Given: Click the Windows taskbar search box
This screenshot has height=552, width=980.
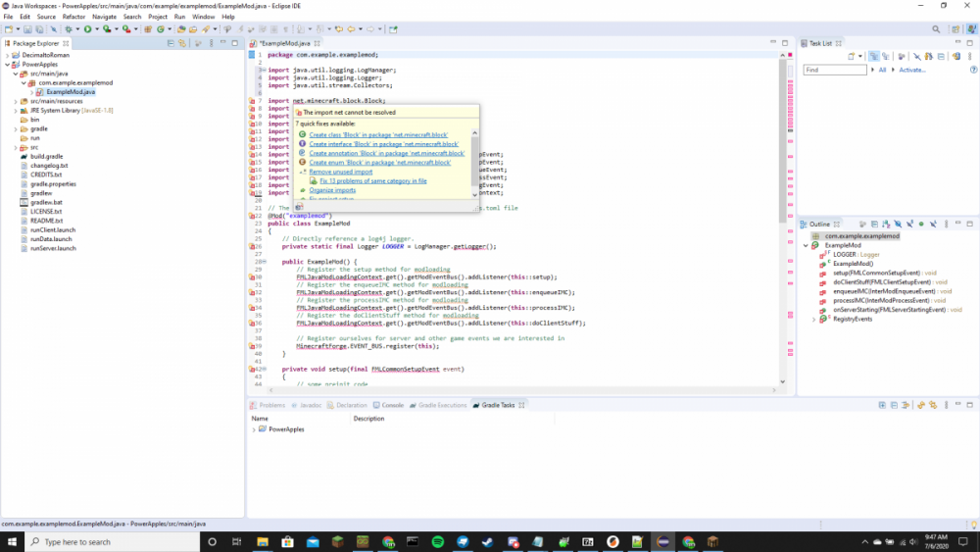Looking at the screenshot, I should pyautogui.click(x=113, y=541).
